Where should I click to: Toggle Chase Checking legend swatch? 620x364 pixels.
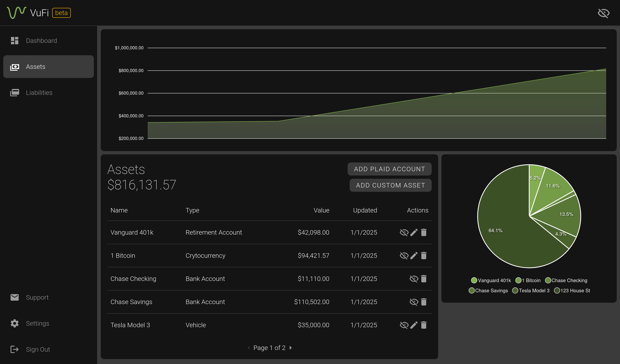pyautogui.click(x=548, y=280)
